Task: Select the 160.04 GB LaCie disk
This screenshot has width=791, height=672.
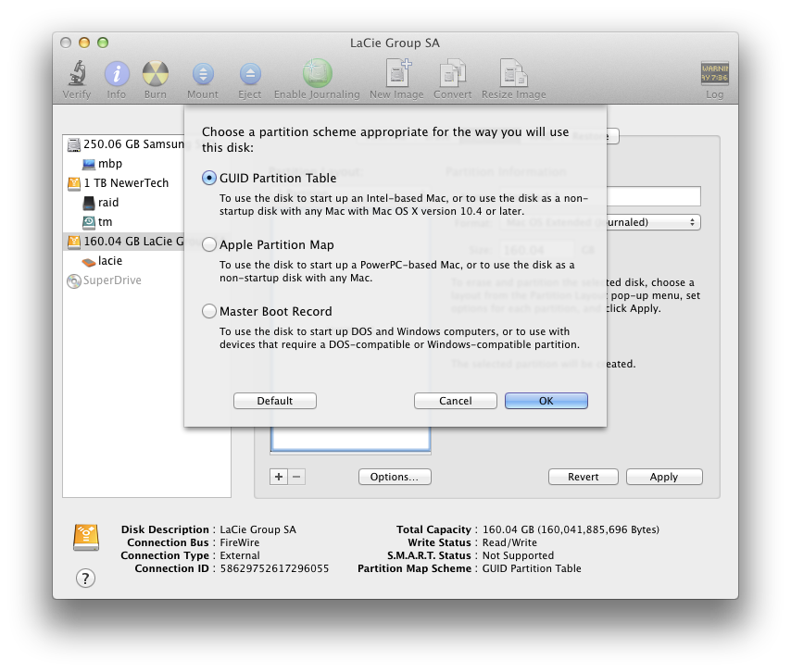Action: click(x=124, y=242)
